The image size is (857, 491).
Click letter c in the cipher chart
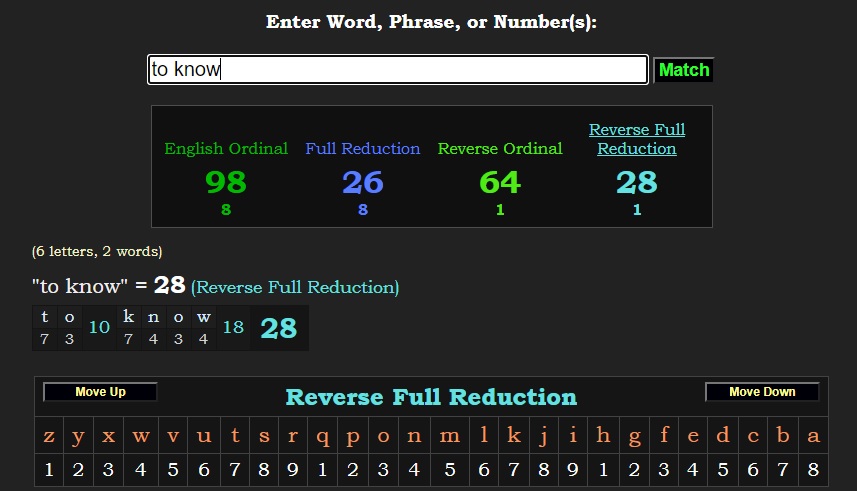753,436
